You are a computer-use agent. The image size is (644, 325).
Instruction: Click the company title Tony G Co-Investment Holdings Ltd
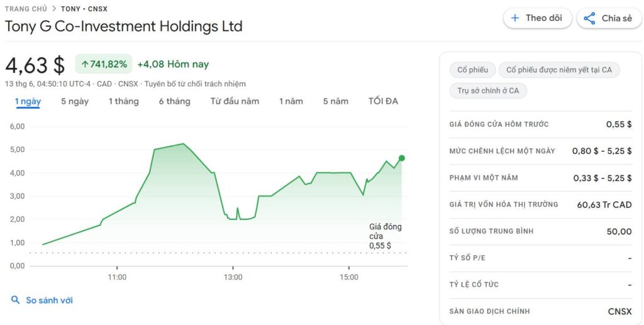tap(124, 26)
